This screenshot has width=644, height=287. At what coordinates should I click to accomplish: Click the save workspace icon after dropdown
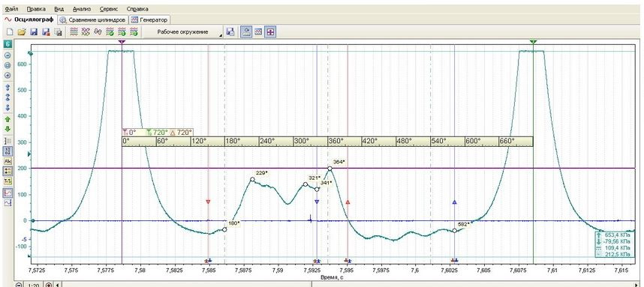coord(230,32)
